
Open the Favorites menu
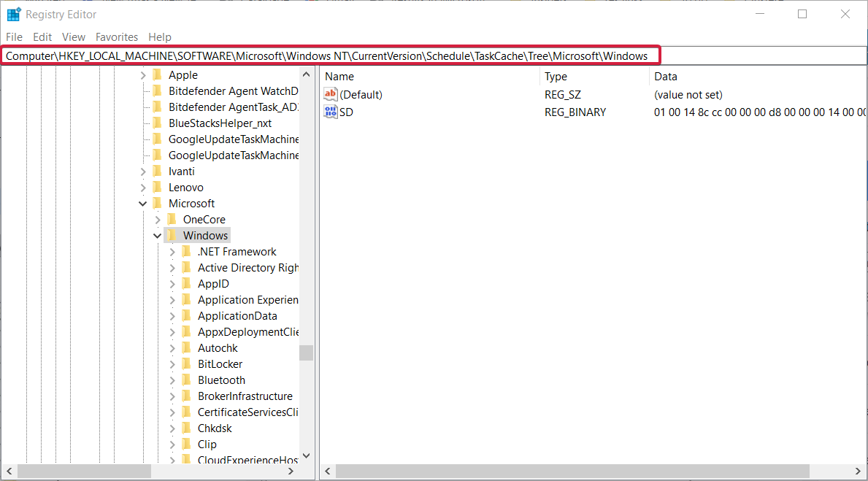coord(117,37)
